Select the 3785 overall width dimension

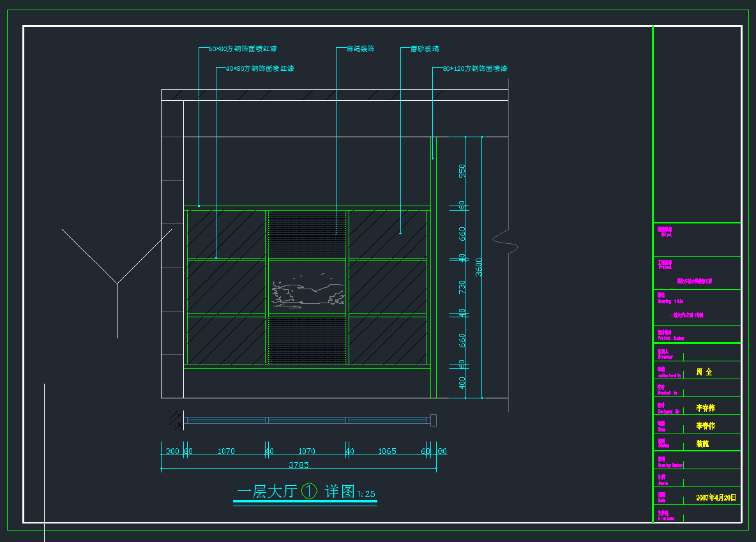coord(299,465)
